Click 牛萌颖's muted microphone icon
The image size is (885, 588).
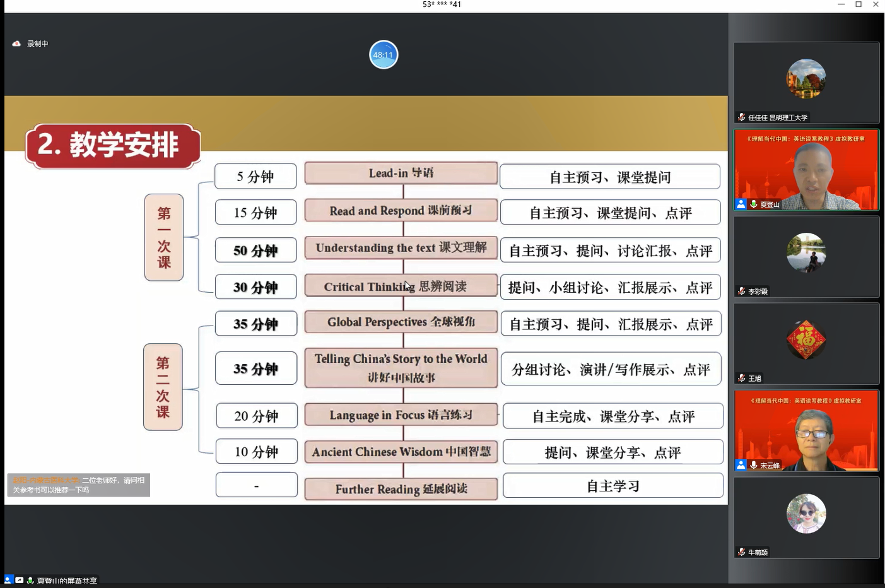(x=742, y=552)
